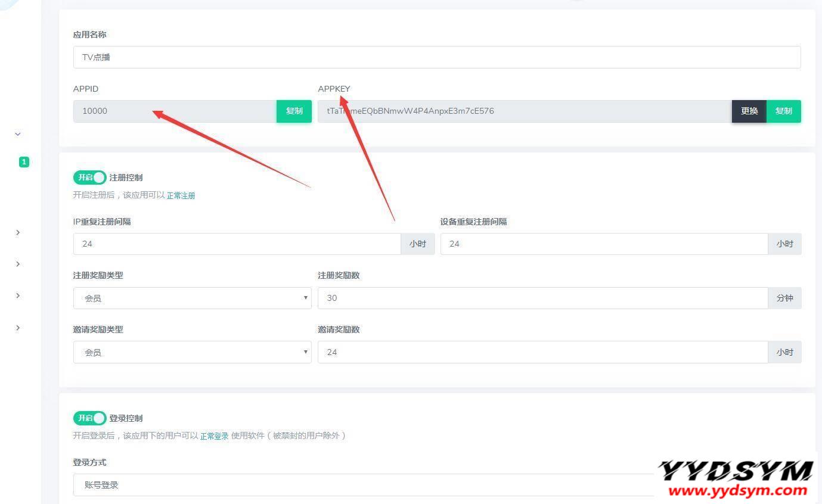Image resolution: width=822 pixels, height=504 pixels.
Task: Click the dark replace button for APPKEY
Action: point(749,111)
